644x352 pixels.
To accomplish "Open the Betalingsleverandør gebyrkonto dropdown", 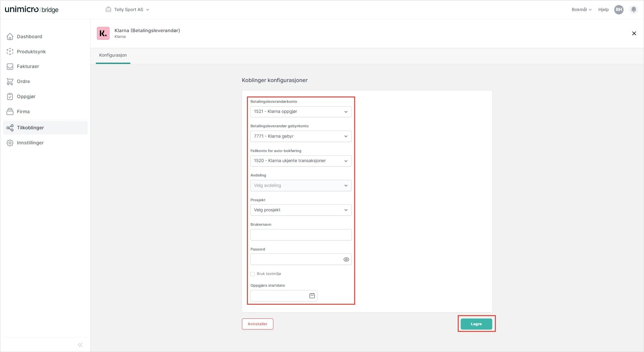I will pos(301,136).
